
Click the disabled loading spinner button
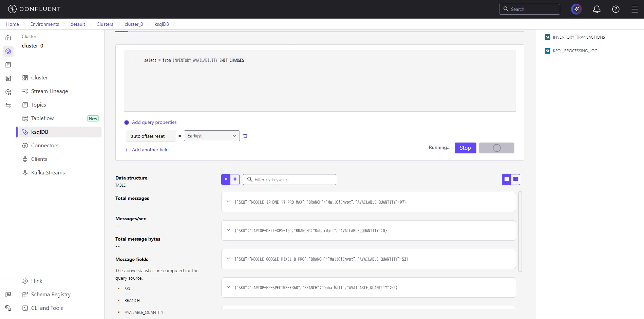click(x=496, y=148)
